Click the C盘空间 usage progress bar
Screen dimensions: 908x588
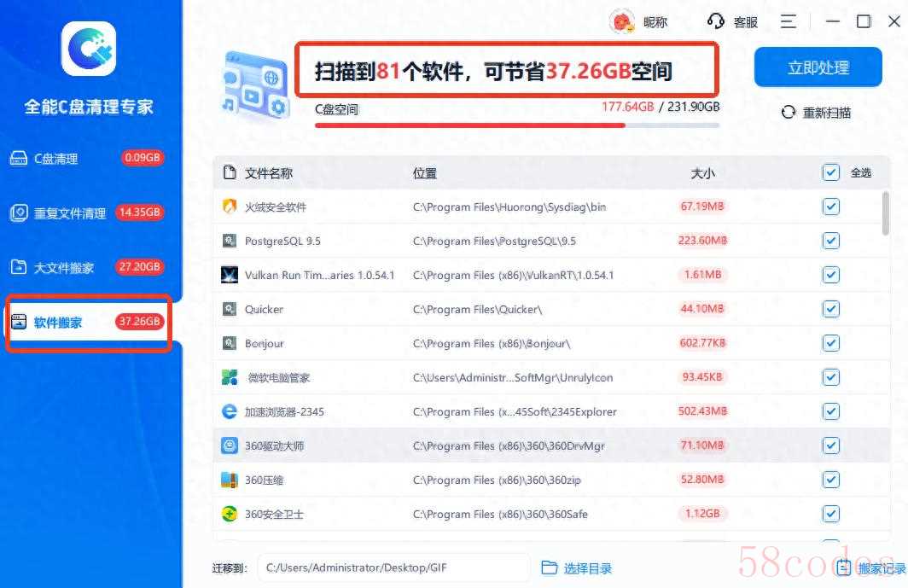coord(517,125)
